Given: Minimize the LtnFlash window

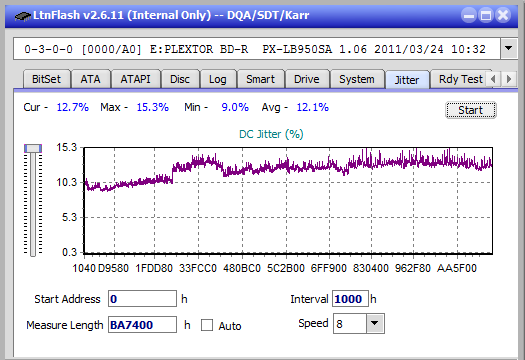Looking at the screenshot, I should 469,15.
